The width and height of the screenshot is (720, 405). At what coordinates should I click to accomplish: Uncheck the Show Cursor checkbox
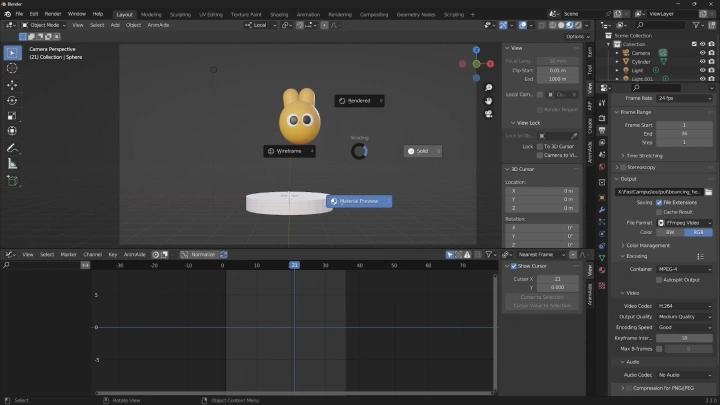click(x=514, y=266)
